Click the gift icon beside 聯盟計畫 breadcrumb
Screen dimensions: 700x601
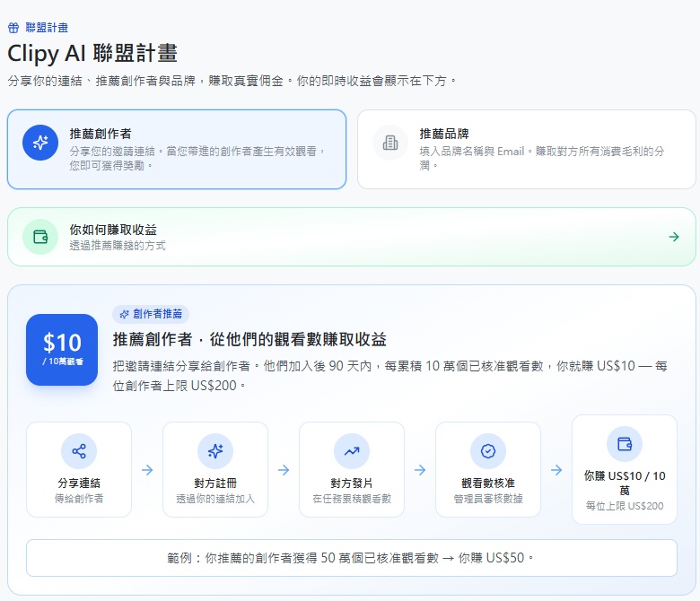[13, 28]
